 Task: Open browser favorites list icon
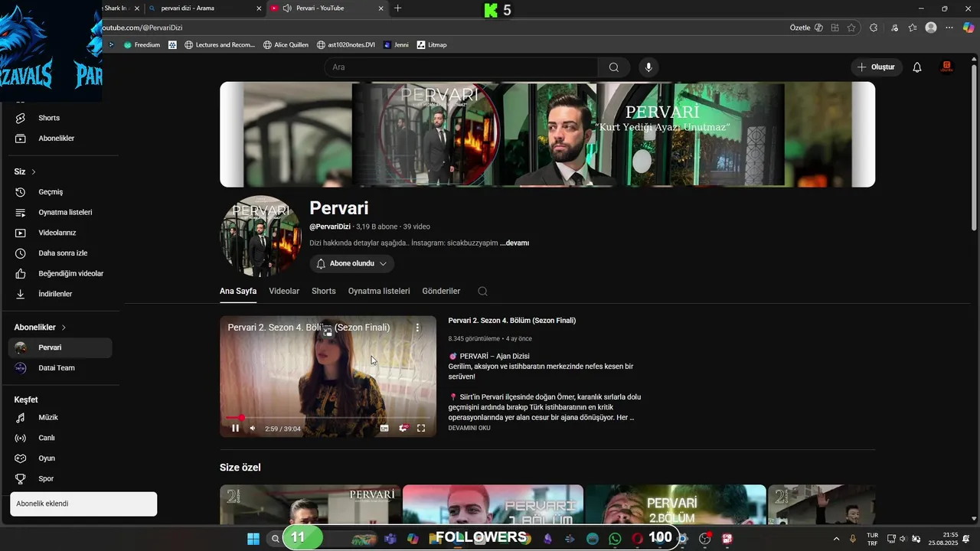913,28
